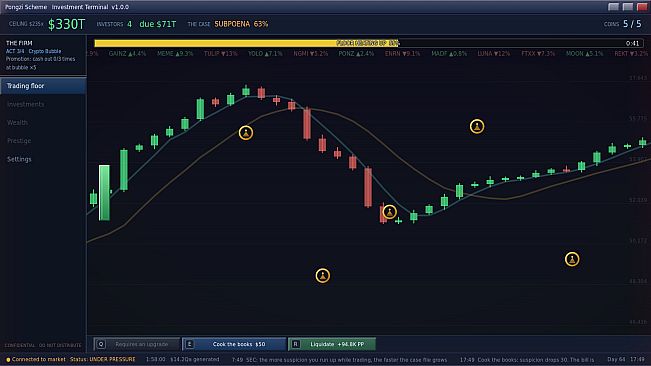The height and width of the screenshot is (366, 651).
Task: Switch to the Investments tab
Action: pyautogui.click(x=43, y=104)
